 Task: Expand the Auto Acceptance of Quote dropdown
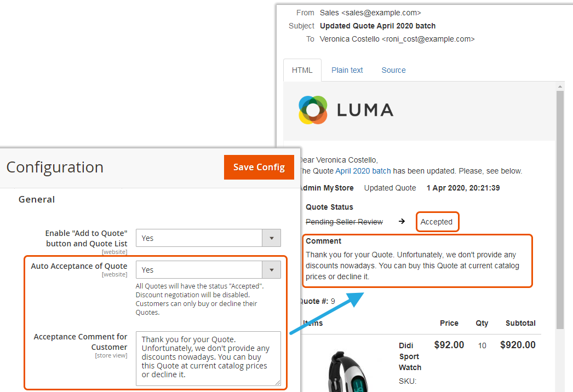(208, 270)
